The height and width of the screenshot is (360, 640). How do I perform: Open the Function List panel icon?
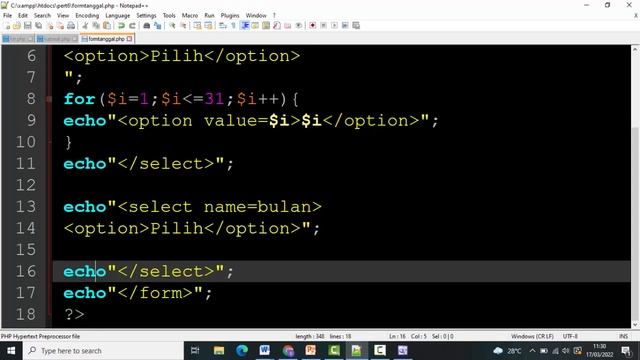(277, 25)
